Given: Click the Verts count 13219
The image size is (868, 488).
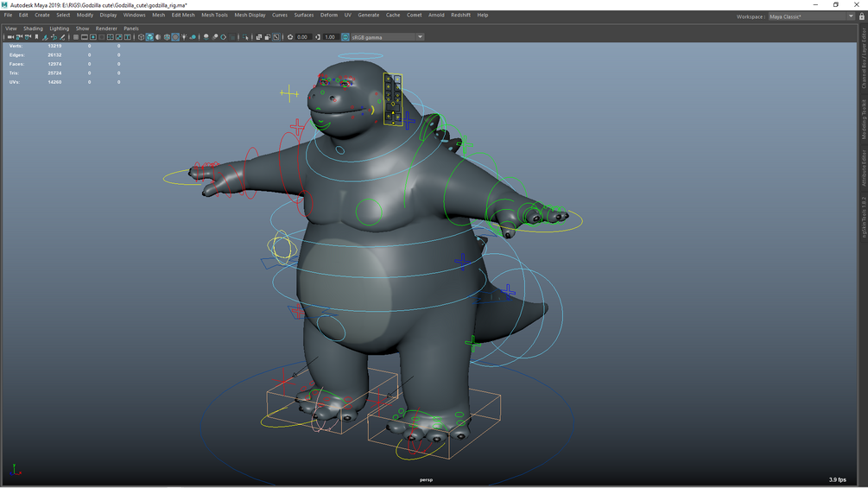Looking at the screenshot, I should click(54, 46).
